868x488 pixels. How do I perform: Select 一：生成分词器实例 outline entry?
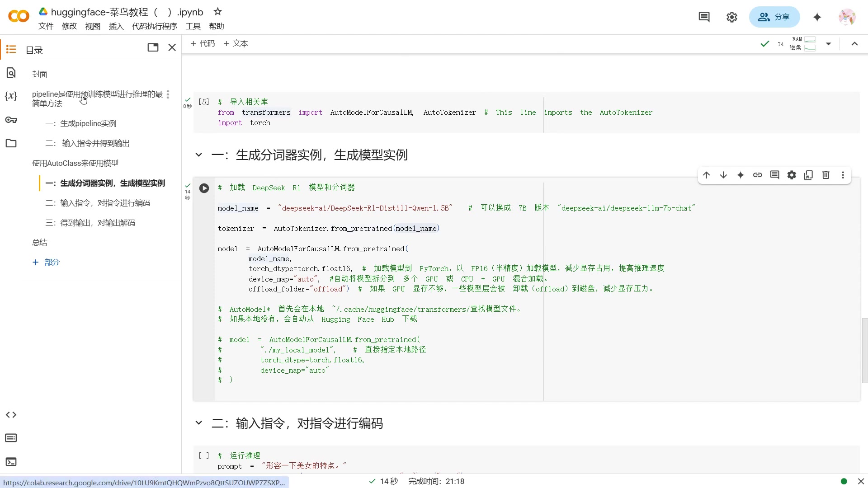(x=105, y=183)
